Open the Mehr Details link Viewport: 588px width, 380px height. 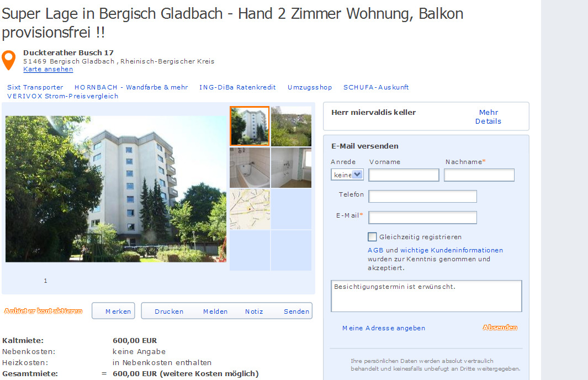click(488, 117)
